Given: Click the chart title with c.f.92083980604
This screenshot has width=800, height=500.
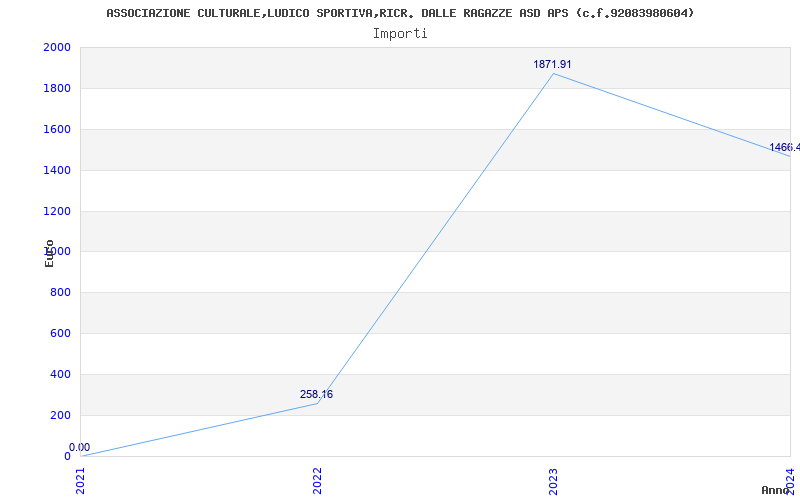Looking at the screenshot, I should 400,13.
